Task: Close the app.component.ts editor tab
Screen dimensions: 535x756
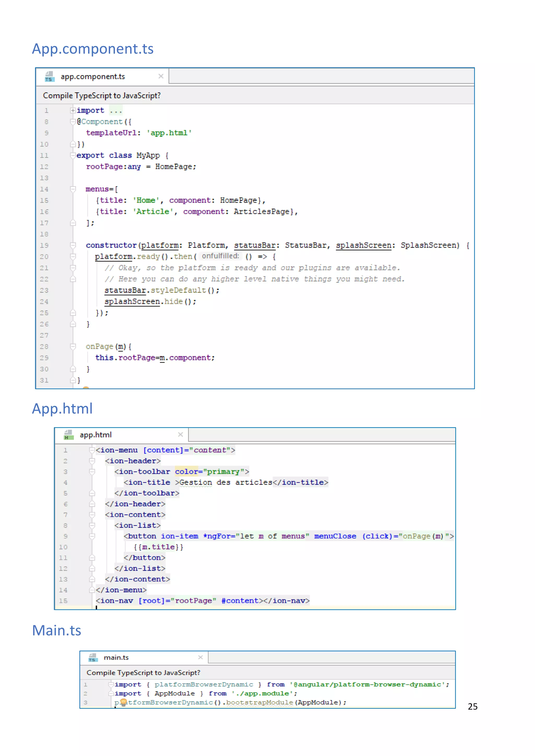Action: tap(161, 76)
